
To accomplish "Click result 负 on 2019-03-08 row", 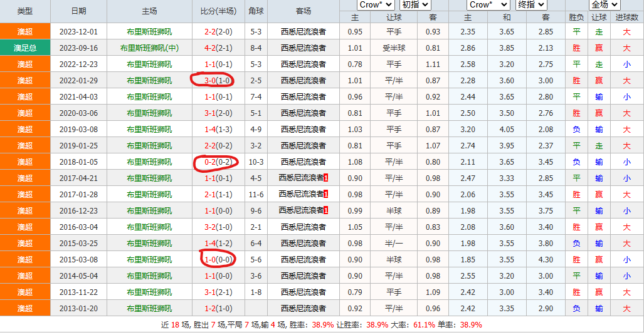I will pyautogui.click(x=576, y=130).
